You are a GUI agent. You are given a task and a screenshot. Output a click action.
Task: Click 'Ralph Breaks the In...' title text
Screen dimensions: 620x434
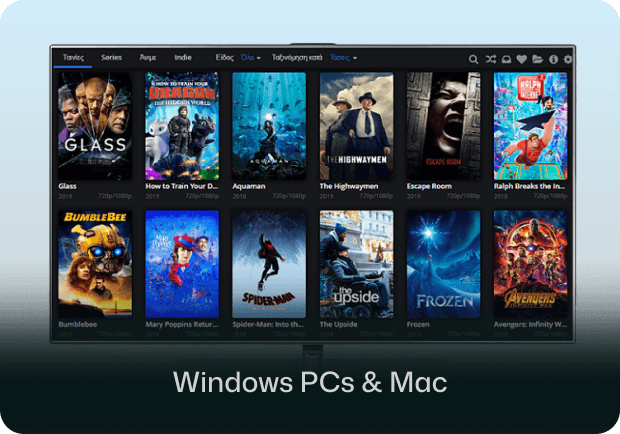point(529,186)
